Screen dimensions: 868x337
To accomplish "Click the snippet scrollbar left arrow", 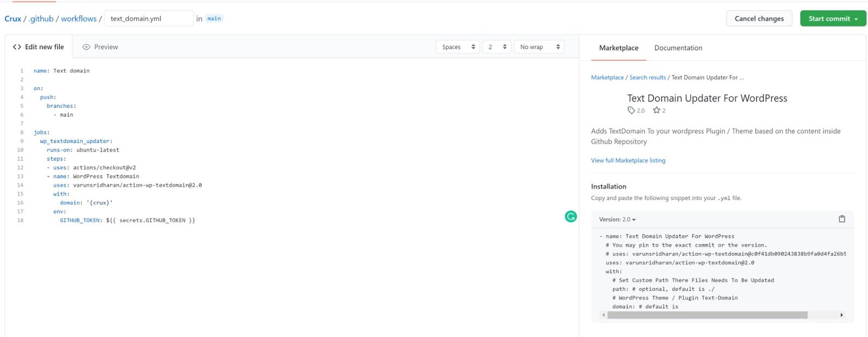I will [x=603, y=315].
